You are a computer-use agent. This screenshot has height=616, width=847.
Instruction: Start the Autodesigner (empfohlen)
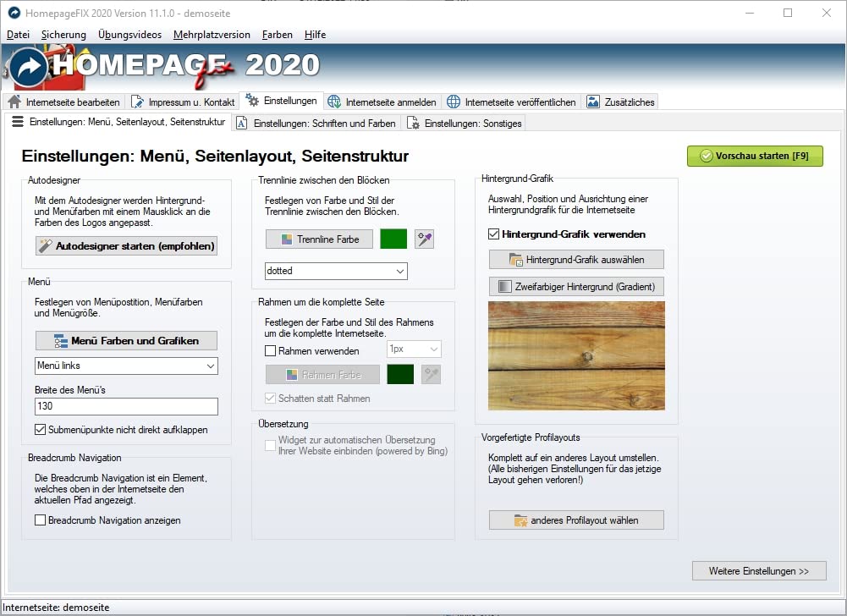click(126, 246)
